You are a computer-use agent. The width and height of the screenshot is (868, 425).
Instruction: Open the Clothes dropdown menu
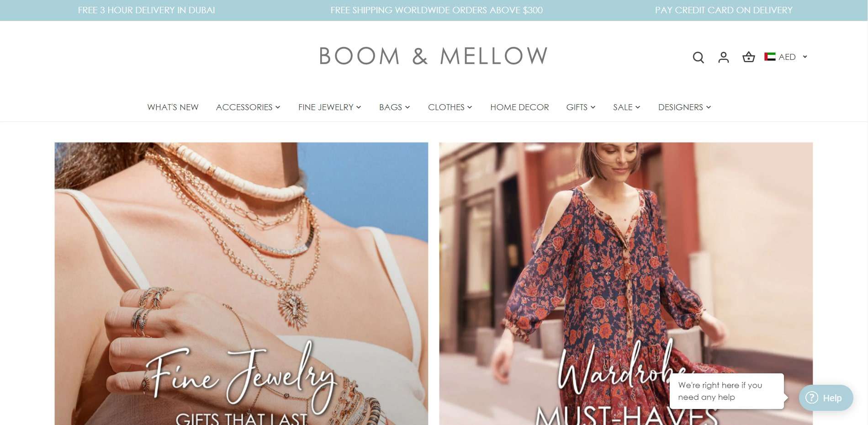[450, 107]
